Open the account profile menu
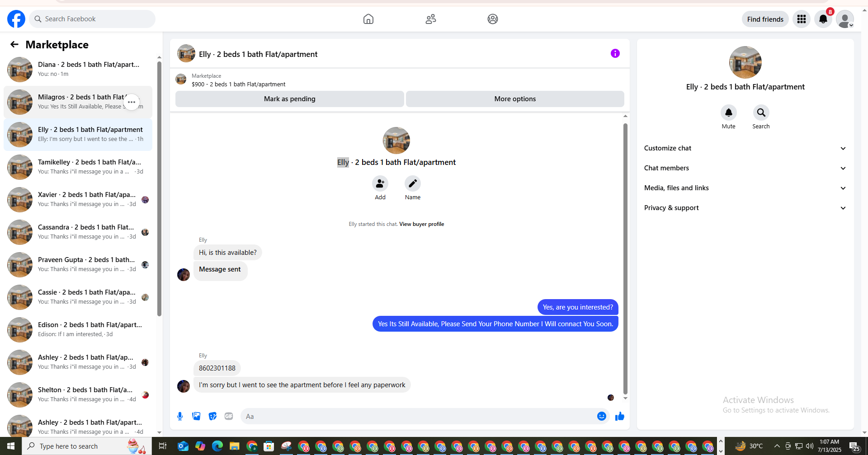 coord(845,19)
